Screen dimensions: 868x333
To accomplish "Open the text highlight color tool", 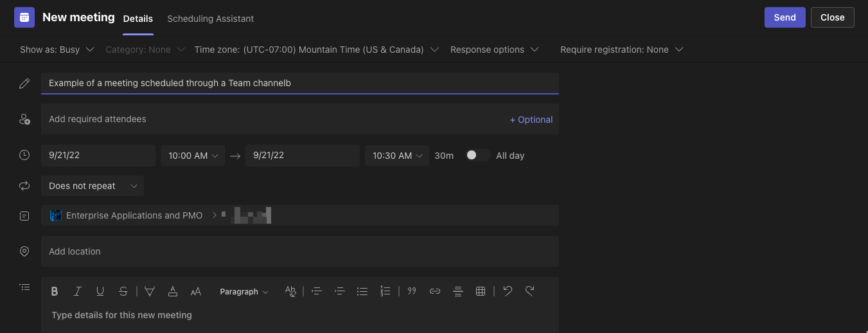I will (x=150, y=291).
